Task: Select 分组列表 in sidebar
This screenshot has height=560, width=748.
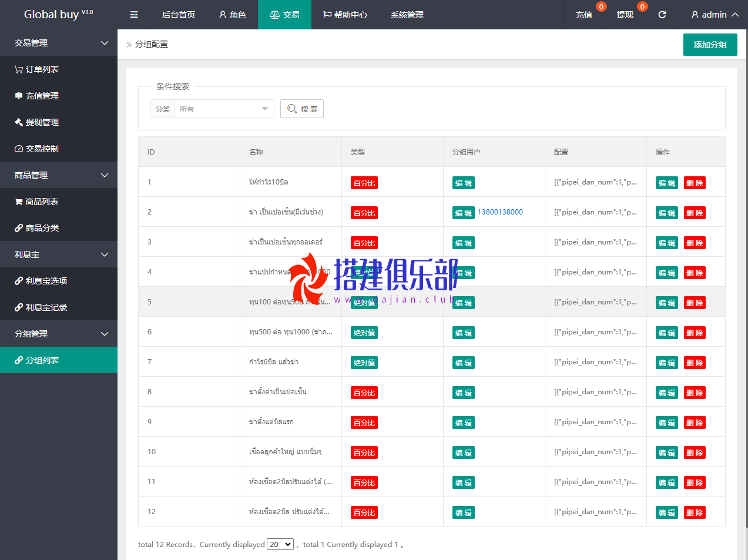Action: point(59,360)
